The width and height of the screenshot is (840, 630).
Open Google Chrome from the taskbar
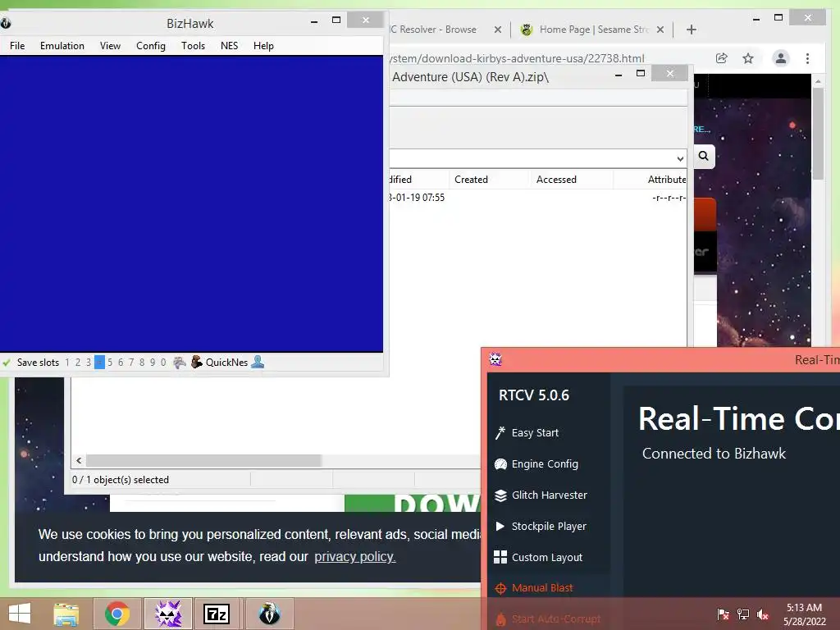[117, 614]
